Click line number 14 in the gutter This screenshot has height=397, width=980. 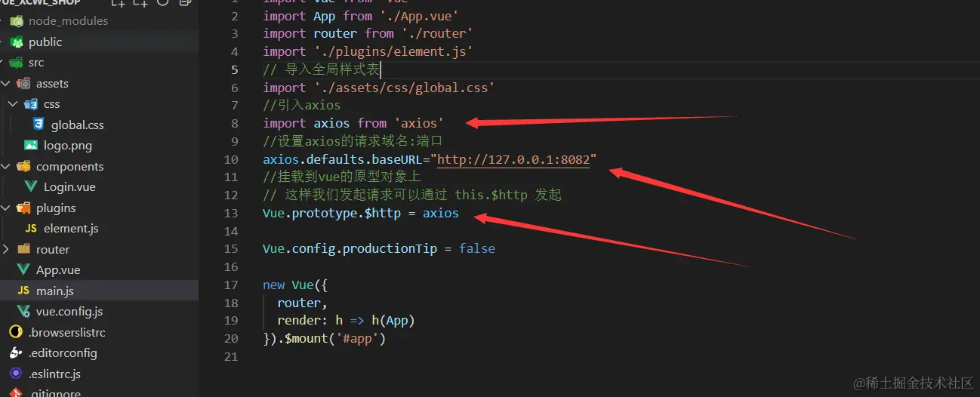pos(231,231)
